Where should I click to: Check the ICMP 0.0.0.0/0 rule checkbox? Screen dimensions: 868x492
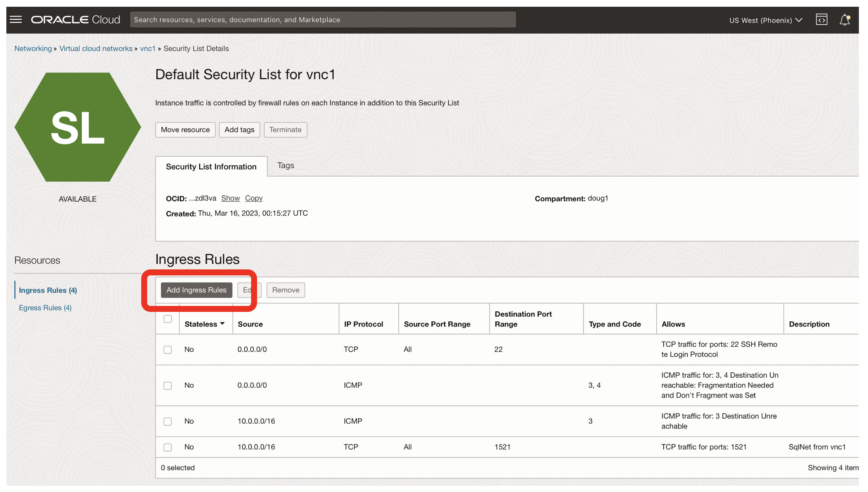[167, 385]
